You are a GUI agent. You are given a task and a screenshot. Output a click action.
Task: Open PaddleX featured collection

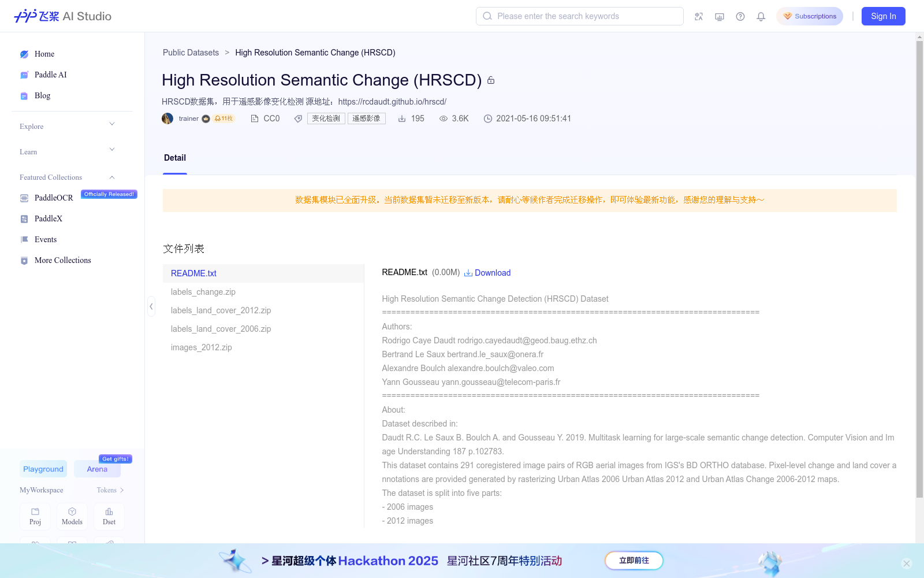[x=49, y=219]
